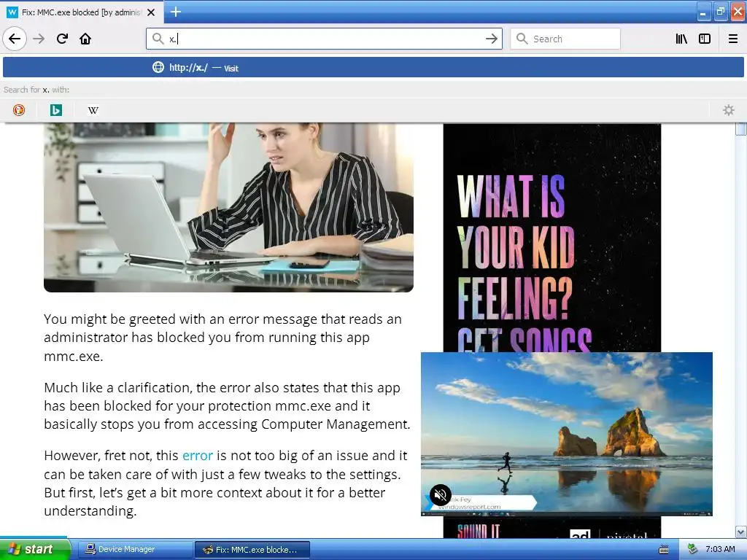Toggle the sidebar view button
Viewport: 747px width, 560px height.
[x=705, y=39]
